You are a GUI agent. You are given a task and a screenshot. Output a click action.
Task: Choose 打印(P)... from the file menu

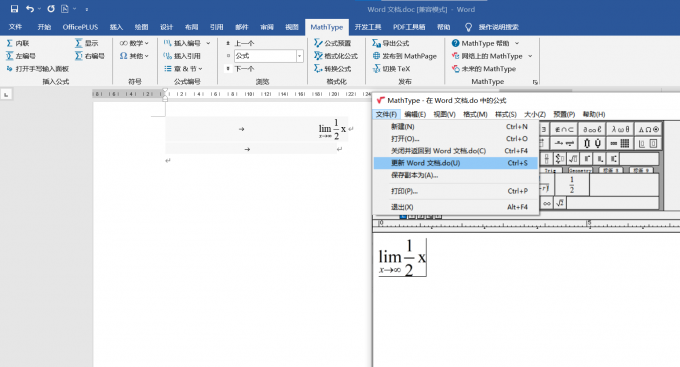(x=456, y=191)
